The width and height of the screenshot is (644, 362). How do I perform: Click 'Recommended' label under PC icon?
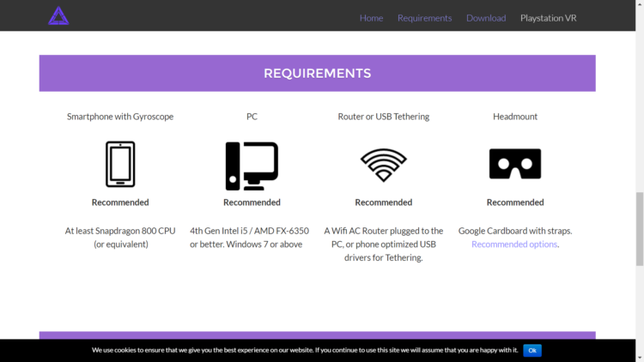252,202
